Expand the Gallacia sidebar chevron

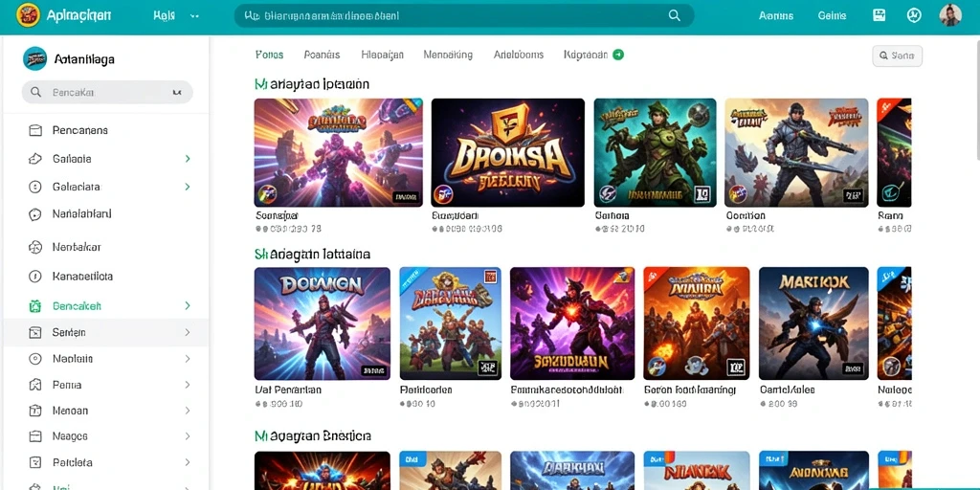tap(187, 159)
